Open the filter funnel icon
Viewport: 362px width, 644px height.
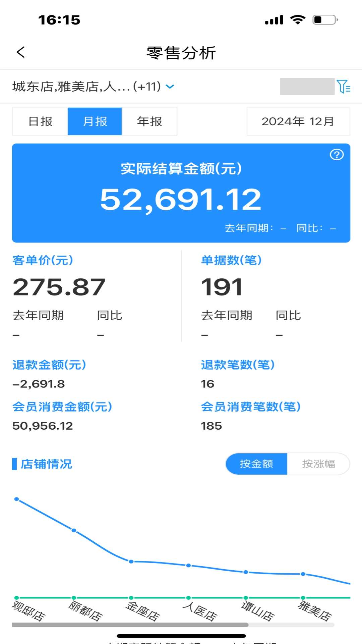click(x=343, y=87)
